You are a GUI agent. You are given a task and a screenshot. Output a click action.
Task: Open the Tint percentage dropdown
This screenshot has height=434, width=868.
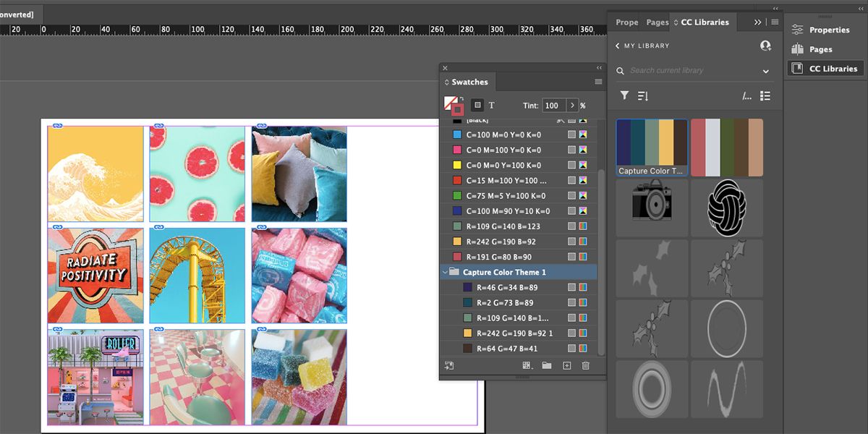click(572, 105)
